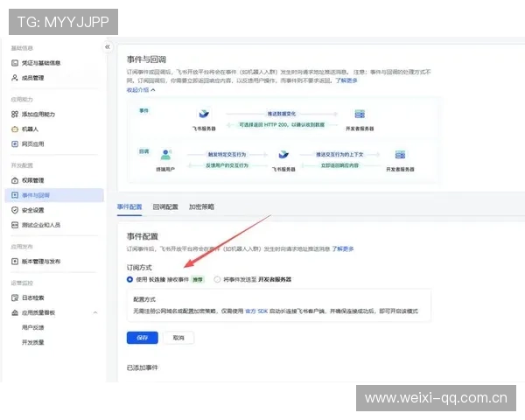Click the 配置方式 heading in the box
This screenshot has height=420, width=525.
144,299
